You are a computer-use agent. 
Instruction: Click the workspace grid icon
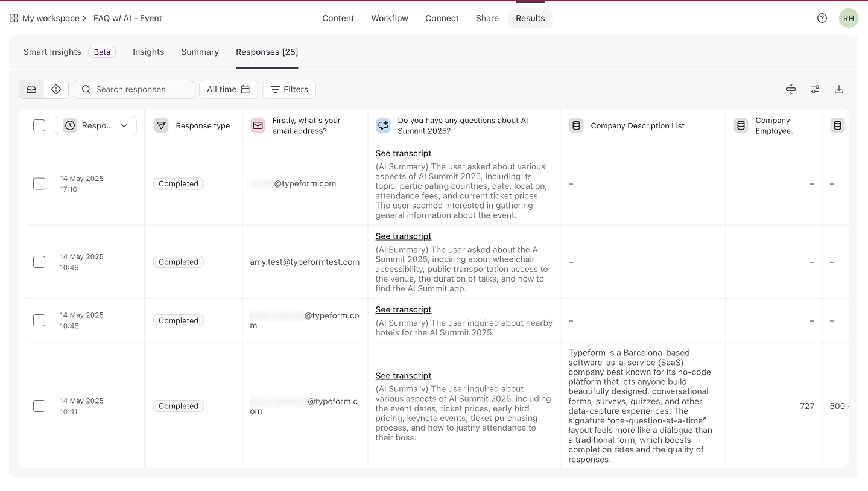[x=14, y=18]
